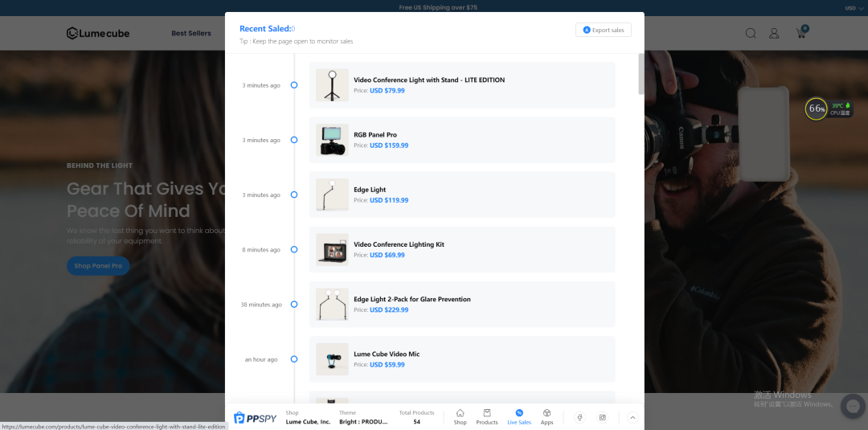
Task: Open the Products tab in PPSPY bar
Action: pos(487,416)
